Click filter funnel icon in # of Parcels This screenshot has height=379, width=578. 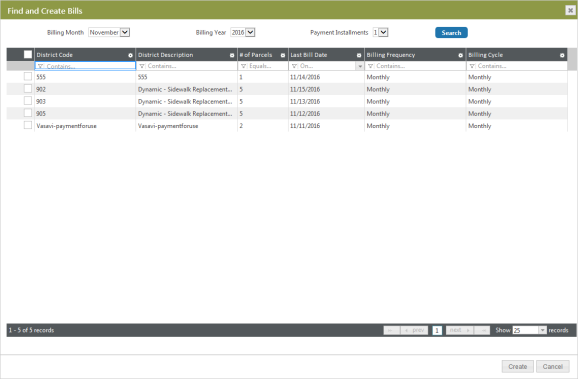pyautogui.click(x=243, y=66)
